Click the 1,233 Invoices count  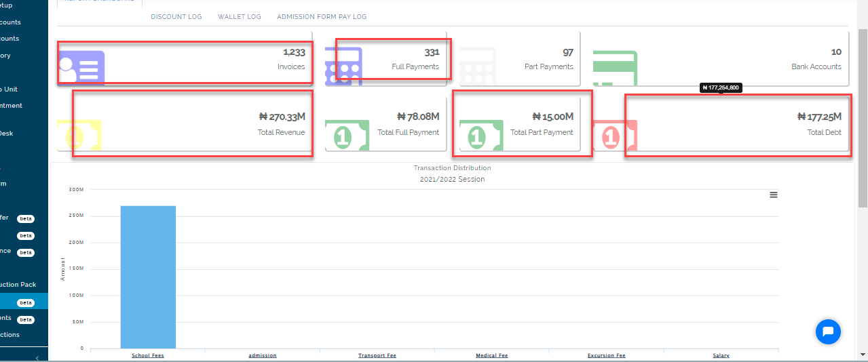coord(294,52)
